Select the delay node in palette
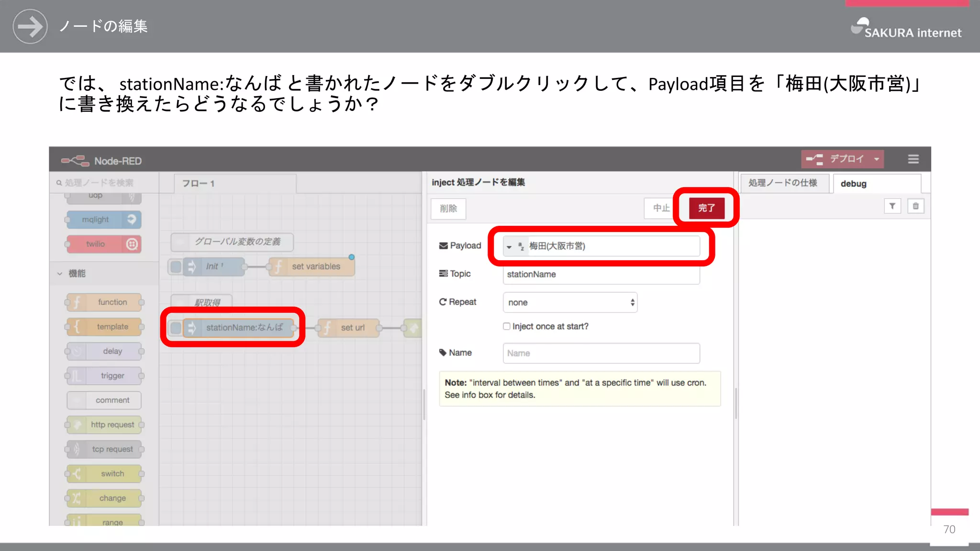Screen dimensions: 980x551 (104, 351)
